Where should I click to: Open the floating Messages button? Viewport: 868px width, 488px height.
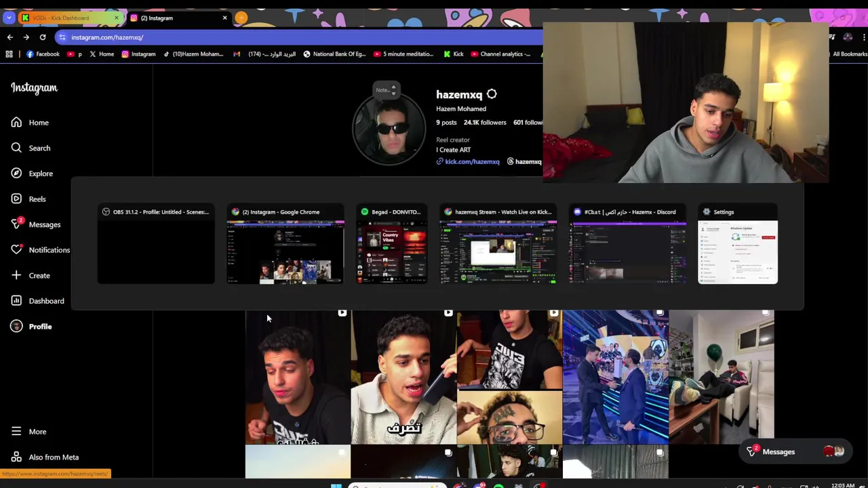point(795,452)
